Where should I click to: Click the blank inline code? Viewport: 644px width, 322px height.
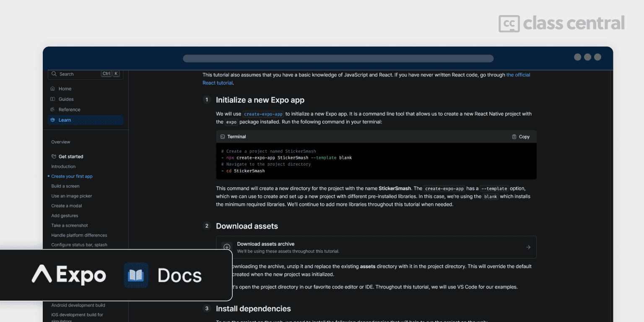pyautogui.click(x=491, y=197)
